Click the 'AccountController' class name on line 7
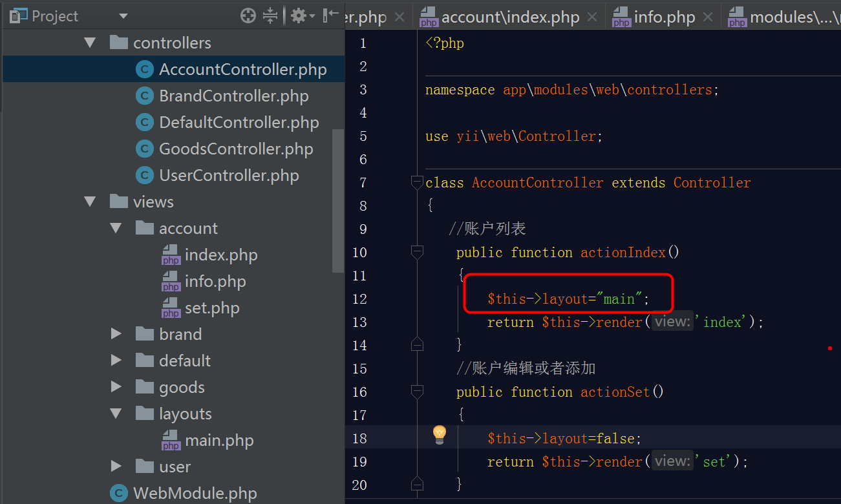841x504 pixels. coord(537,183)
